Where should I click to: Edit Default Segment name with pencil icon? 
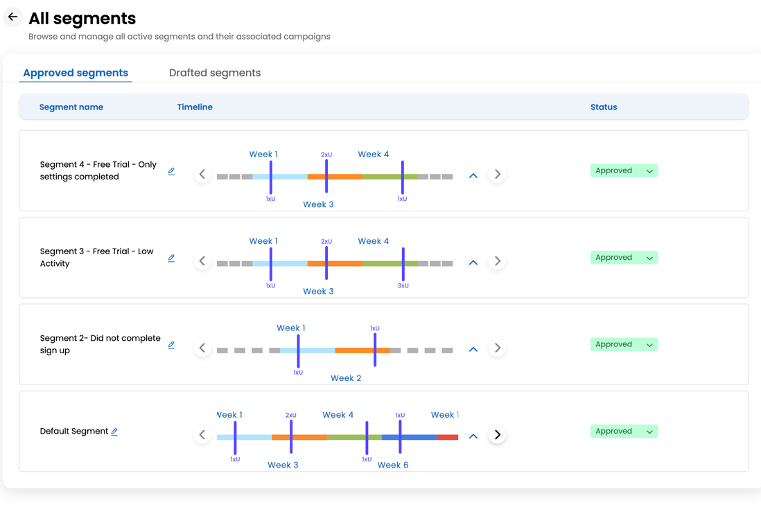[114, 432]
